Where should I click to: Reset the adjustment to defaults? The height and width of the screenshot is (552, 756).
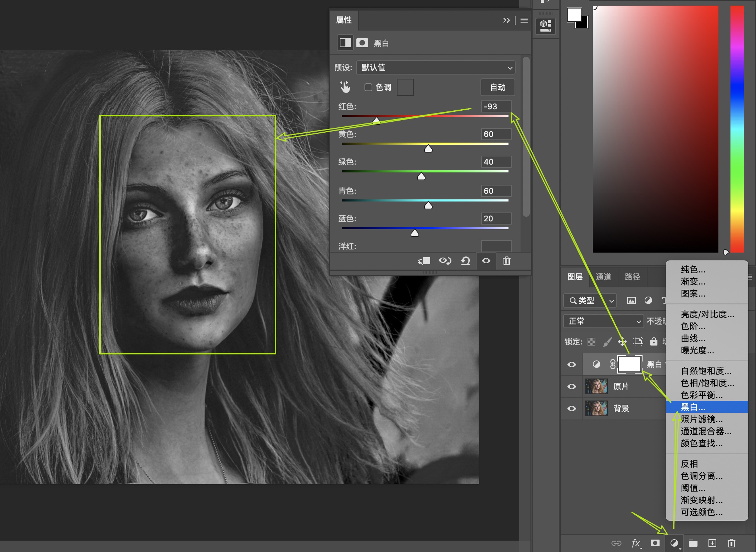[465, 261]
